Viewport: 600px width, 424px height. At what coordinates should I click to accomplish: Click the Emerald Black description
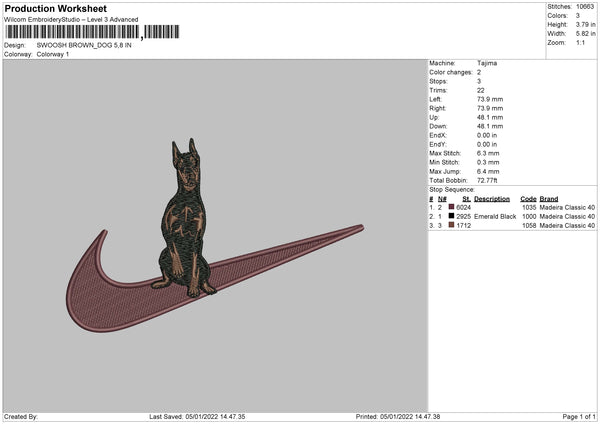[x=495, y=217]
